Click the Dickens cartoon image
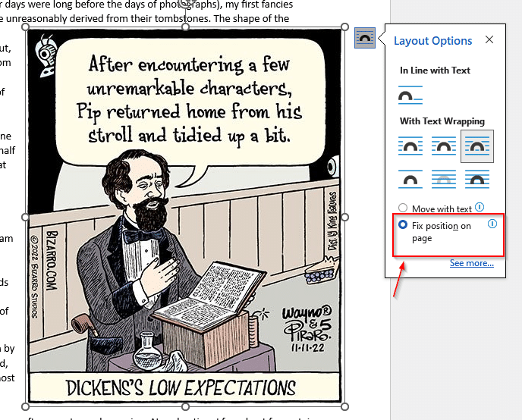 (x=185, y=216)
